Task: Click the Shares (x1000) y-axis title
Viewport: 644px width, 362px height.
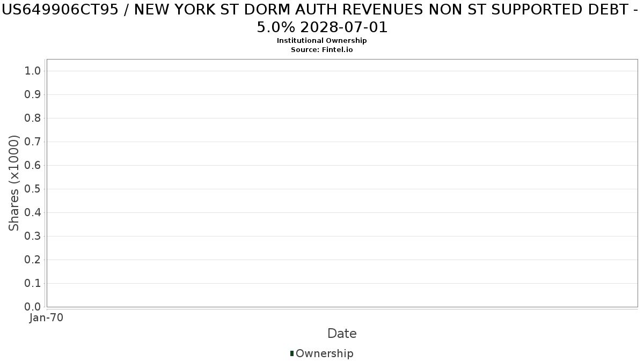Action: point(14,183)
